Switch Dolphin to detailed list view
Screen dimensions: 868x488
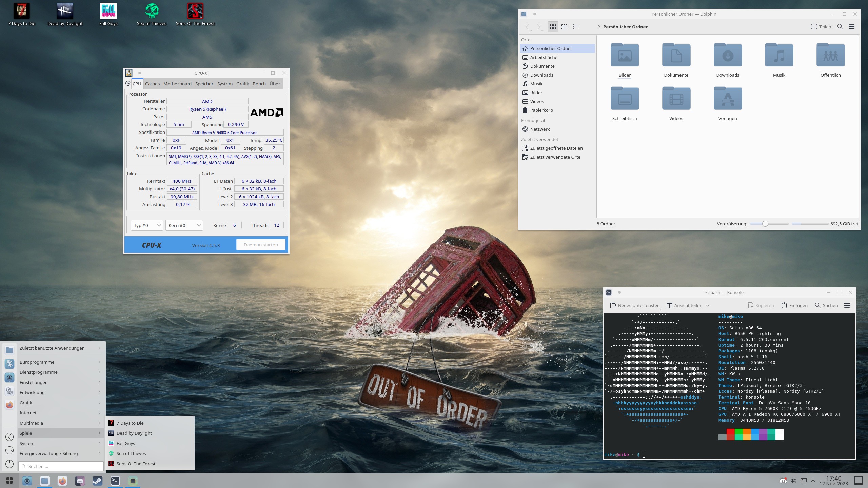pos(576,27)
